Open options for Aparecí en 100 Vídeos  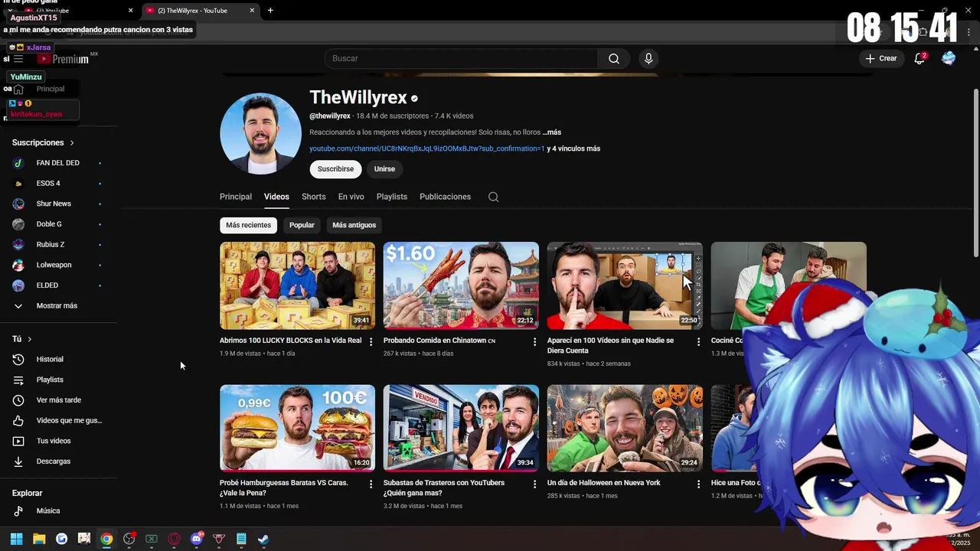[x=698, y=341]
